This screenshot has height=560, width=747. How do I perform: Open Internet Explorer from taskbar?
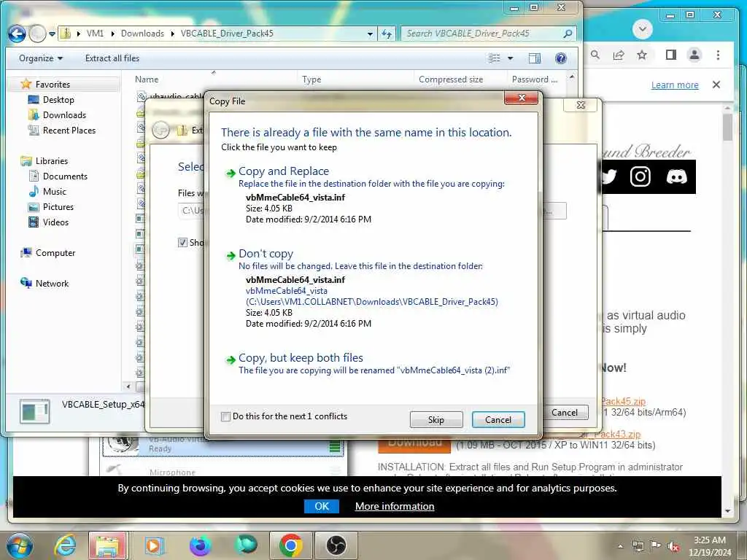click(x=65, y=545)
